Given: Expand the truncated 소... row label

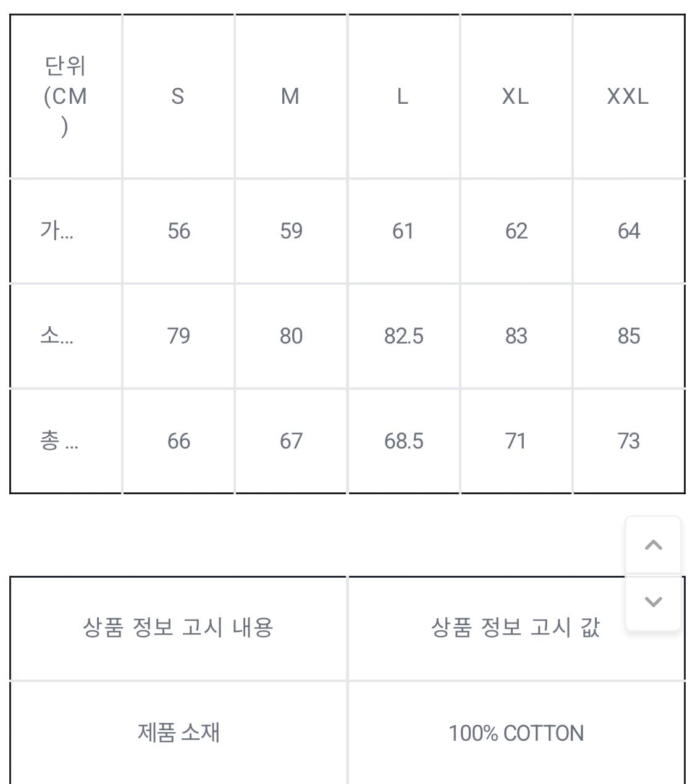Looking at the screenshot, I should click(x=57, y=335).
